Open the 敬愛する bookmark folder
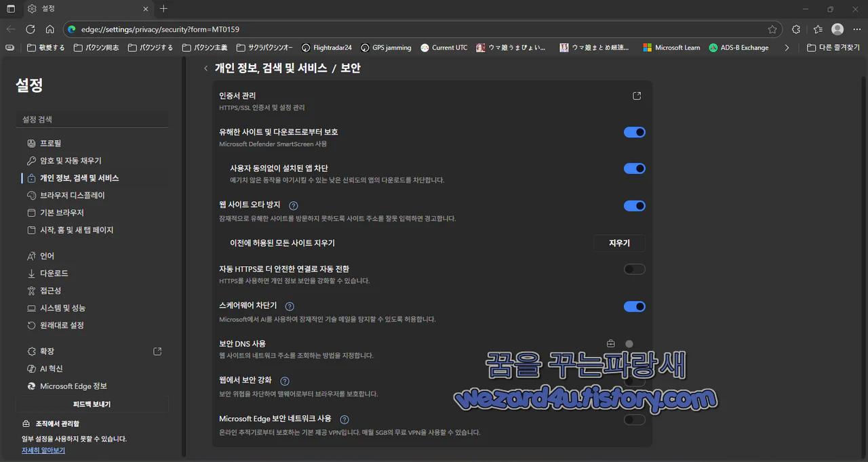This screenshot has height=462, width=868. 46,47
